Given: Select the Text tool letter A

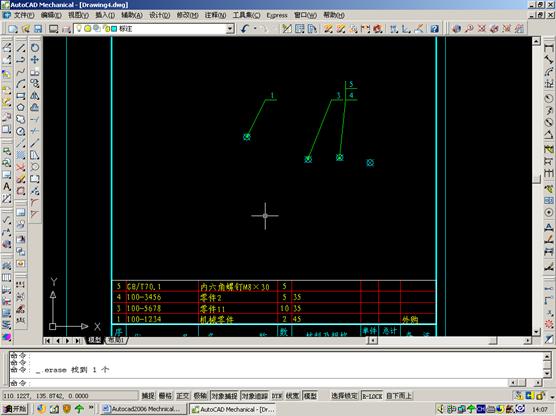Looking at the screenshot, I should coord(7,187).
